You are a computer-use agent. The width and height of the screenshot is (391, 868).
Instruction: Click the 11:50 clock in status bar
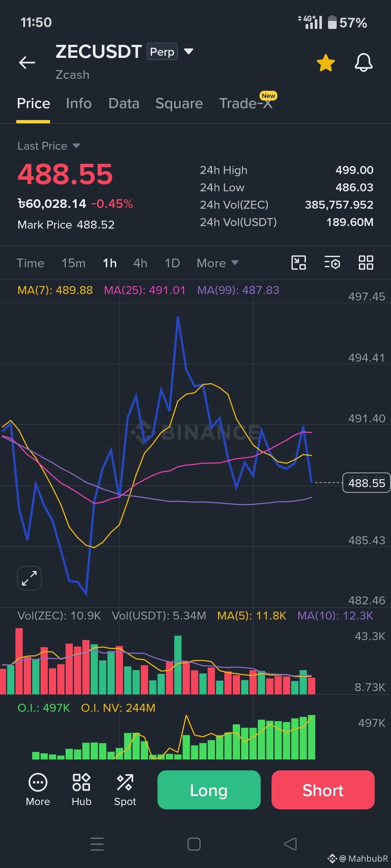[x=36, y=22]
